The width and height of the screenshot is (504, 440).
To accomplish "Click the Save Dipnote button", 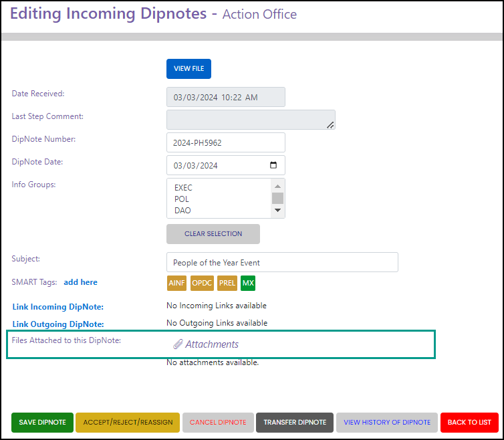I will click(42, 423).
